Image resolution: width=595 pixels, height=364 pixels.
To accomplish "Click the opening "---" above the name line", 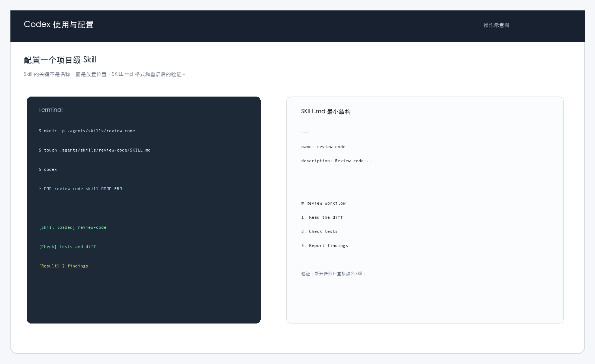I will click(x=305, y=133).
